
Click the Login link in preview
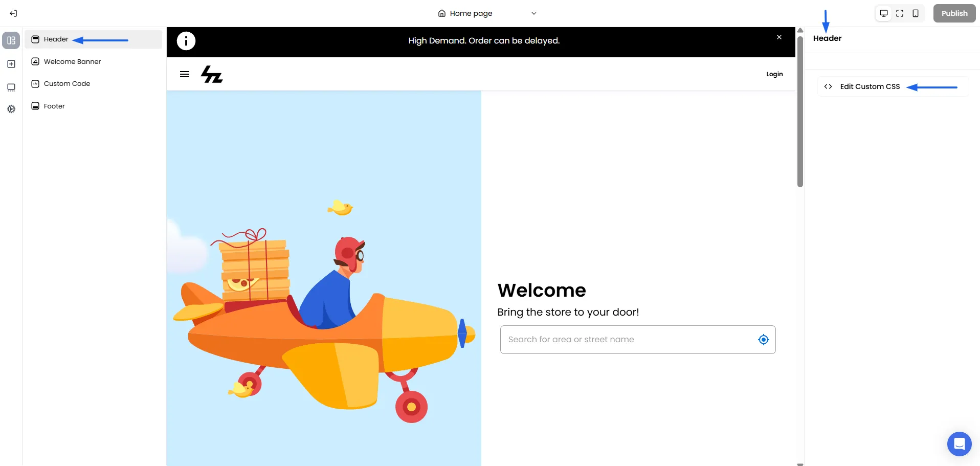pyautogui.click(x=774, y=74)
